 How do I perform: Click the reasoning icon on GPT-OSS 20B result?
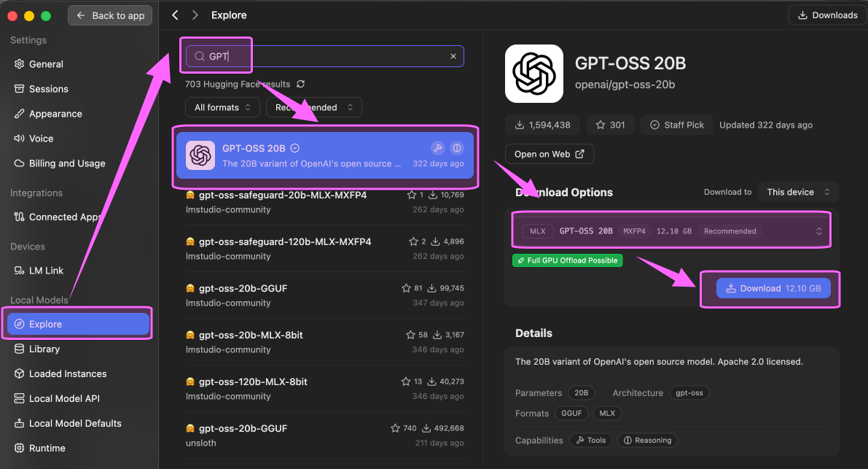457,148
